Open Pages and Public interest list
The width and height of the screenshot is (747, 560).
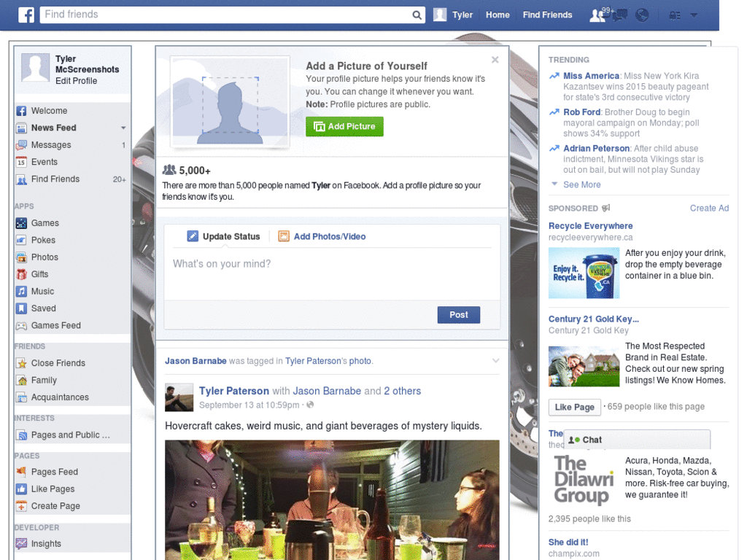pos(72,435)
